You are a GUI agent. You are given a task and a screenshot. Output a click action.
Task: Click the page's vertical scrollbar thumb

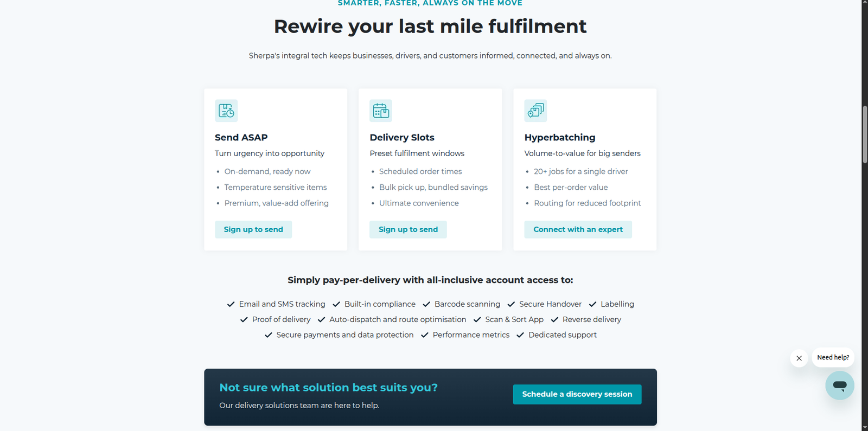point(865,134)
